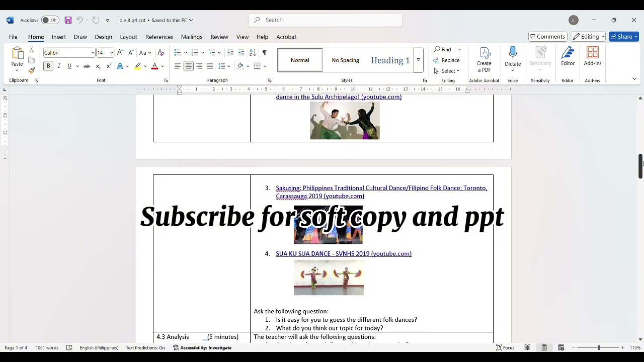Open Add-ins button
Image resolution: width=644 pixels, height=362 pixels.
click(x=593, y=56)
